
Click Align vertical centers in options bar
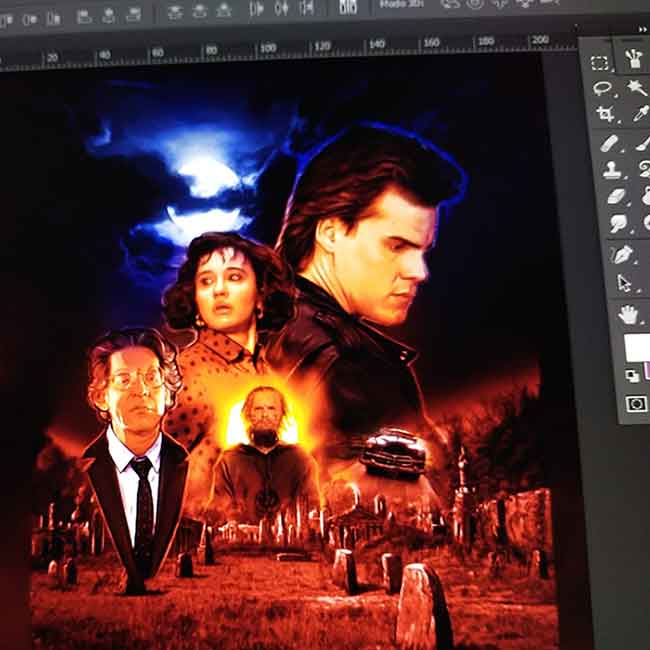tap(29, 19)
